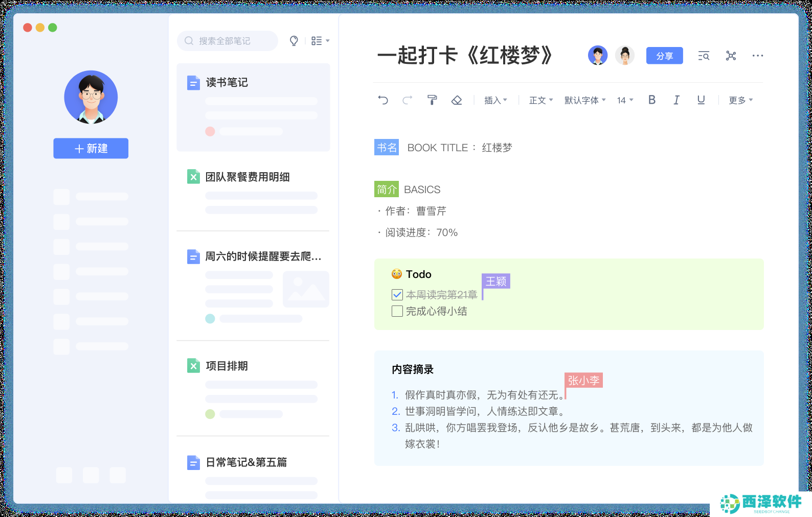Expand the 更多 toolbar dropdown
The height and width of the screenshot is (517, 812).
click(741, 100)
